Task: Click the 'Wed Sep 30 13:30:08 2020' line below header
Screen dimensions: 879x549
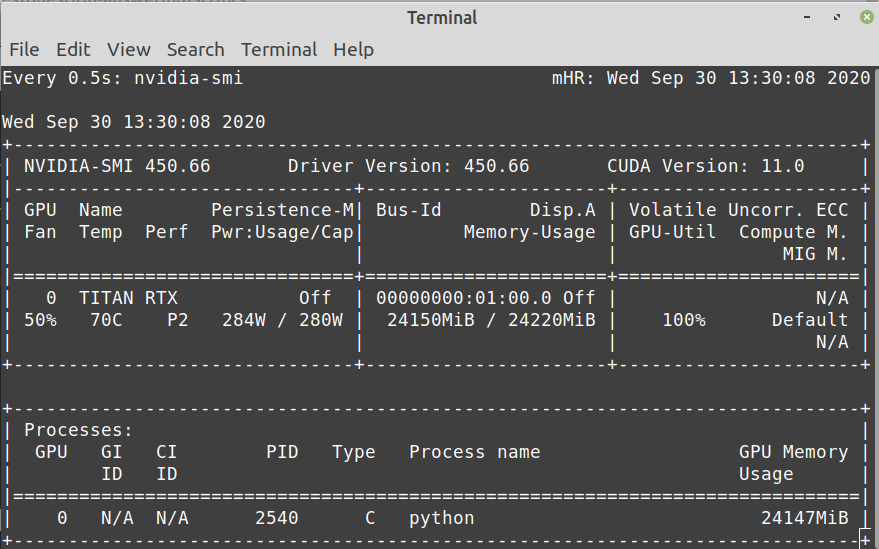Action: 133,122
